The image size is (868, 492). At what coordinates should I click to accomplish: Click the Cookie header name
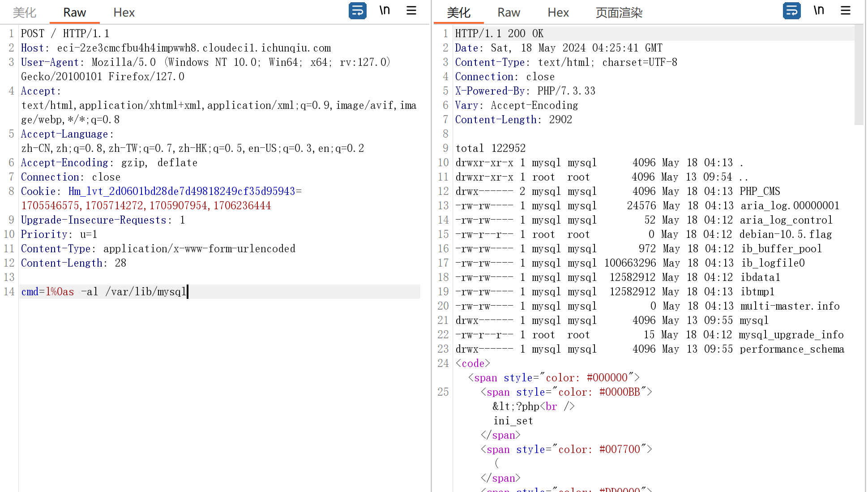(38, 191)
